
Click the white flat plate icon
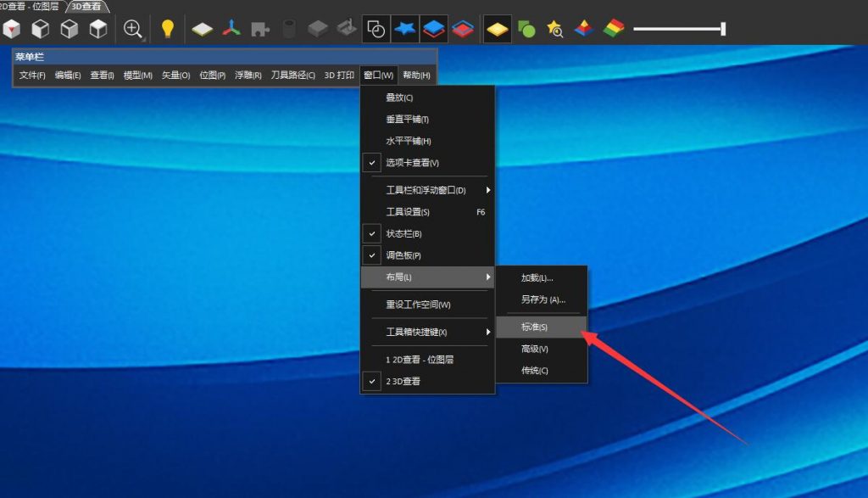tap(202, 29)
